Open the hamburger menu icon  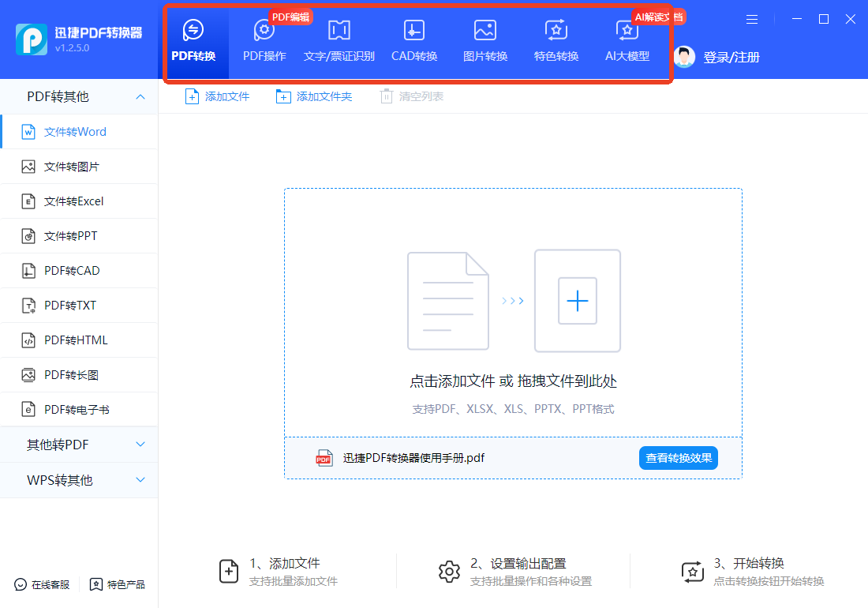tap(752, 20)
